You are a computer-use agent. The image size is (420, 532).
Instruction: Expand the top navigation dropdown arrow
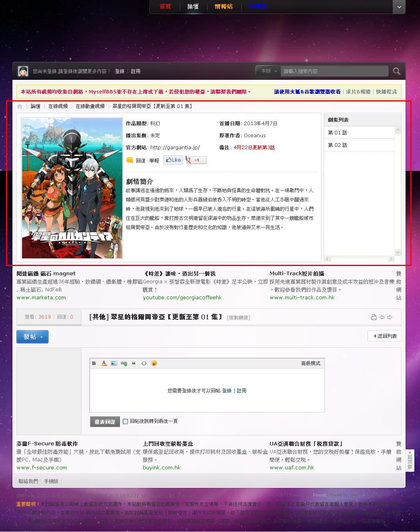pyautogui.click(x=399, y=7)
